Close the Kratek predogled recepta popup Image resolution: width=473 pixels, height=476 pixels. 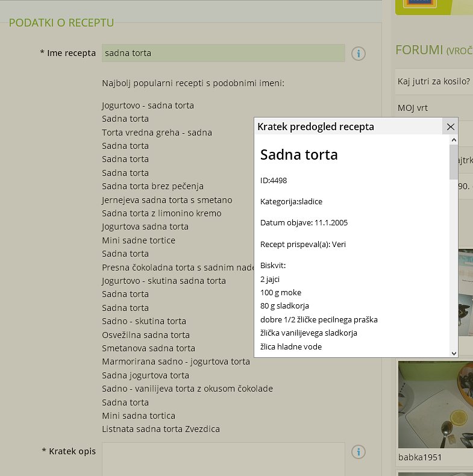(x=450, y=127)
